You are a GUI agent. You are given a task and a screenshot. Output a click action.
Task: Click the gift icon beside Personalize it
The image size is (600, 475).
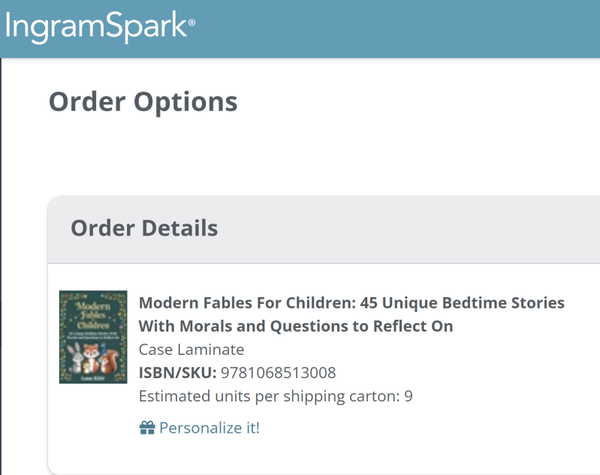click(x=147, y=428)
